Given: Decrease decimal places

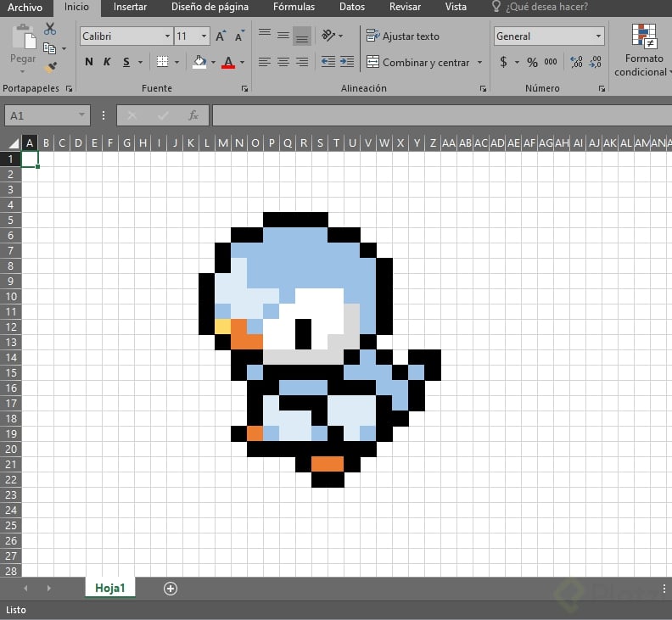Looking at the screenshot, I should pos(596,62).
